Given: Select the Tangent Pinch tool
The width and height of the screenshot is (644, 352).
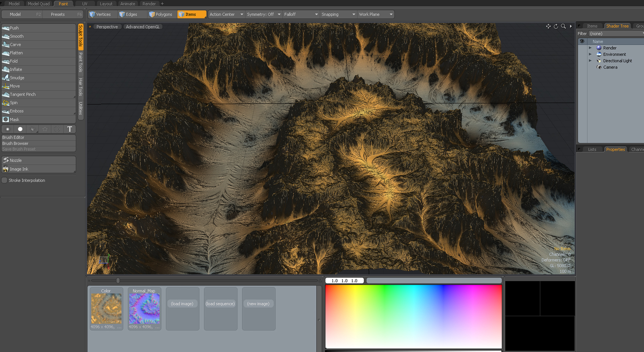Looking at the screenshot, I should (x=23, y=94).
